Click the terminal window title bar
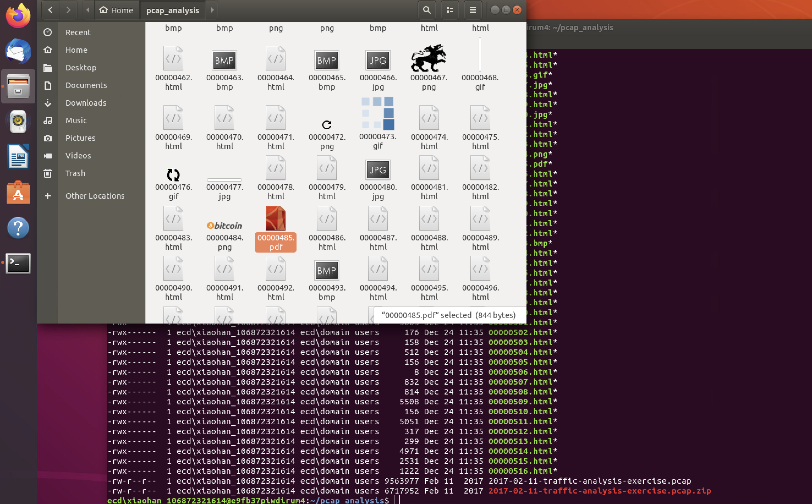812x504 pixels. 669,28
